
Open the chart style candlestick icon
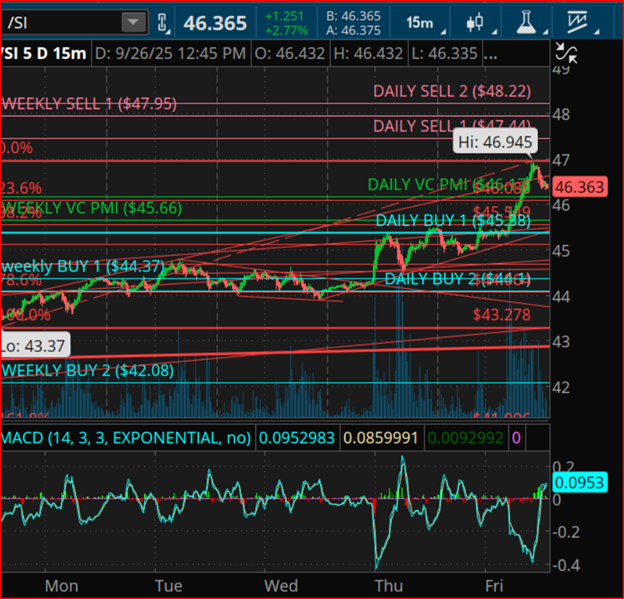pos(475,22)
